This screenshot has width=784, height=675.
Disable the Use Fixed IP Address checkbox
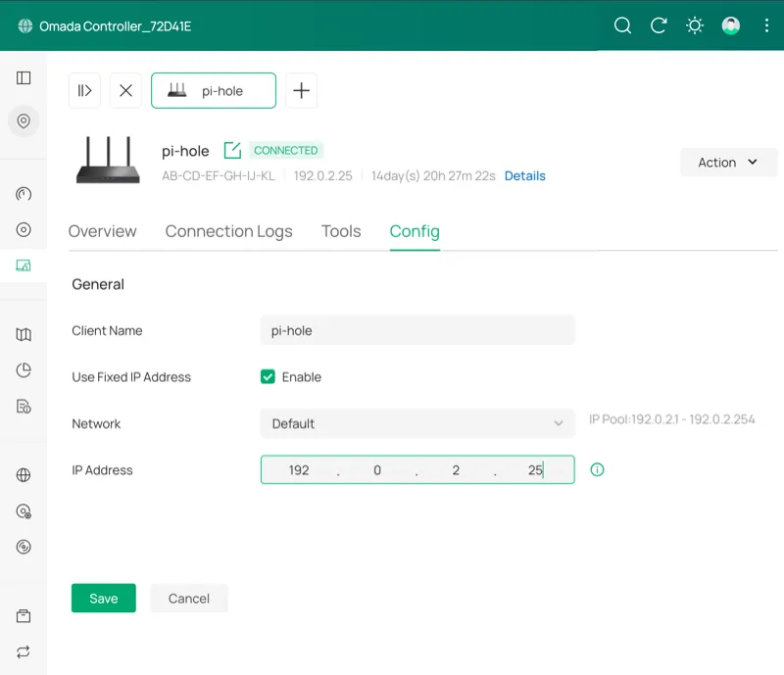tap(268, 376)
